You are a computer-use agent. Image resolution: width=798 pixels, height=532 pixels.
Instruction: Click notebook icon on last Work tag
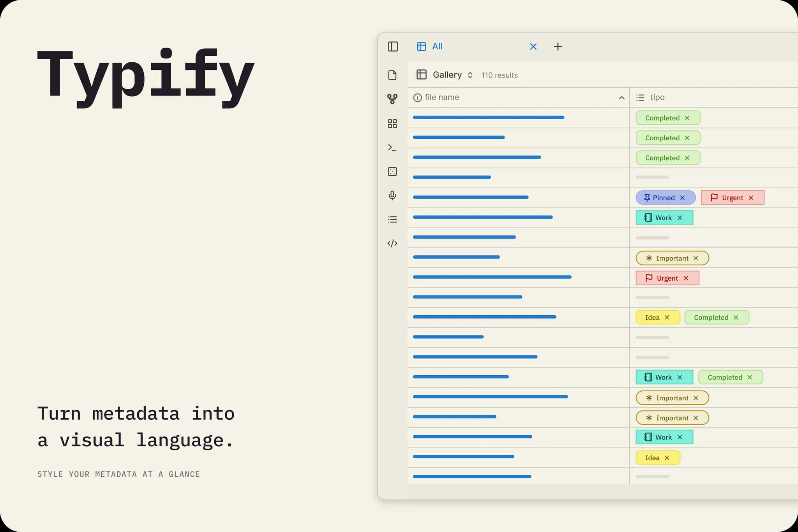click(x=648, y=437)
